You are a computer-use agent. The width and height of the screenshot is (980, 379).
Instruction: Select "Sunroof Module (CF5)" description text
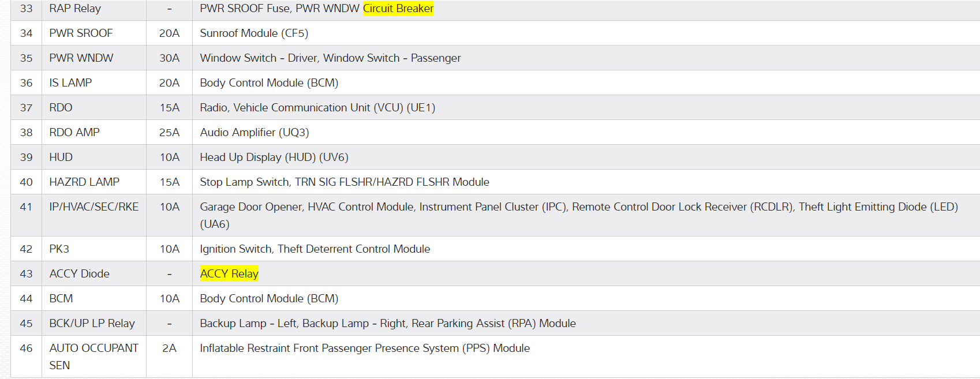(x=254, y=33)
